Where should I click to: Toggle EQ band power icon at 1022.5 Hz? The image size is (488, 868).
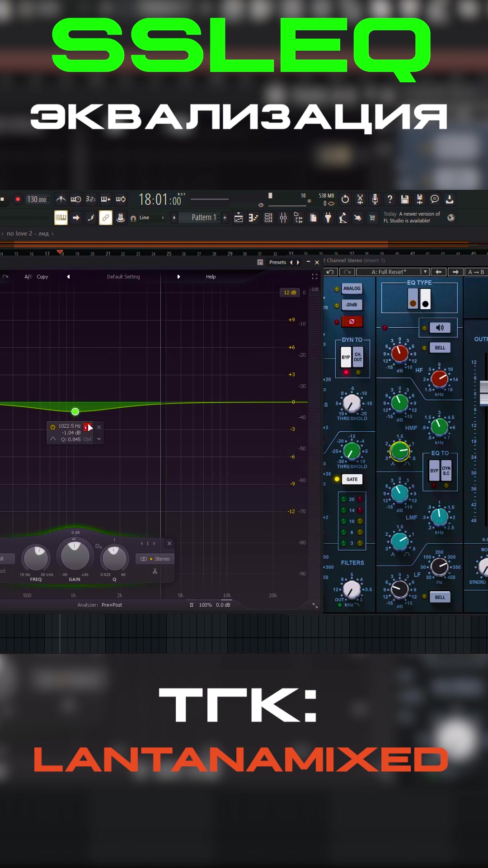tap(53, 427)
